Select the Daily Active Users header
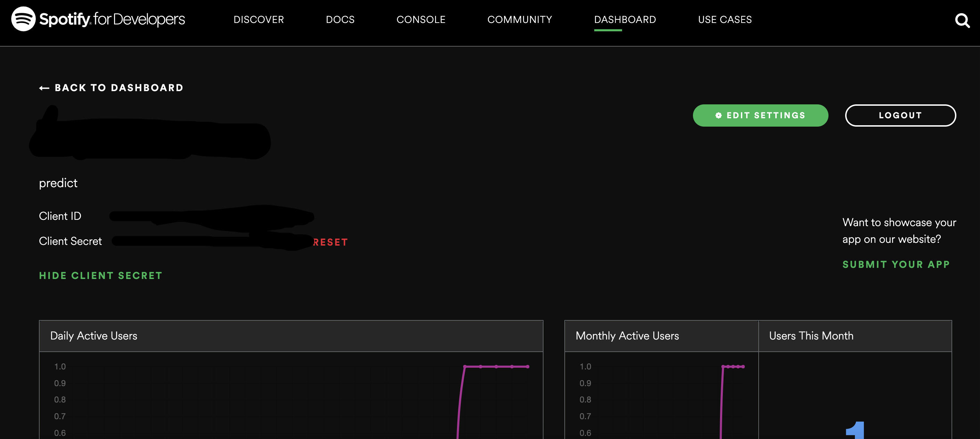 [x=291, y=336]
